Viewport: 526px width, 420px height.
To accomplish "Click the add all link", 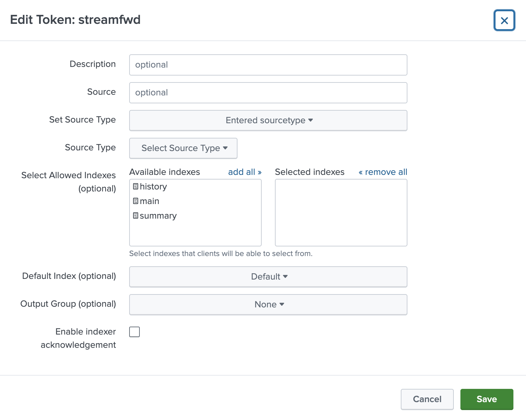I will tap(244, 172).
